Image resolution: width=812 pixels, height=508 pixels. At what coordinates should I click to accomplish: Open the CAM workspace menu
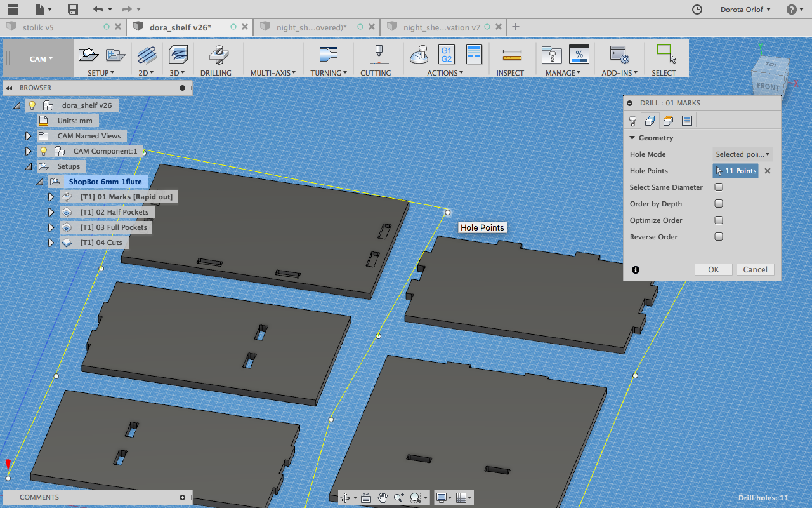(x=41, y=59)
